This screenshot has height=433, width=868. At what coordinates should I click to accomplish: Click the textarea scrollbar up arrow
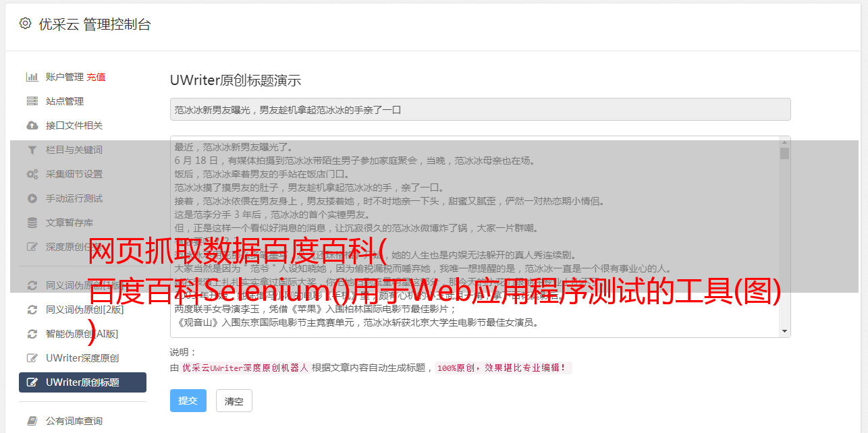coord(784,142)
